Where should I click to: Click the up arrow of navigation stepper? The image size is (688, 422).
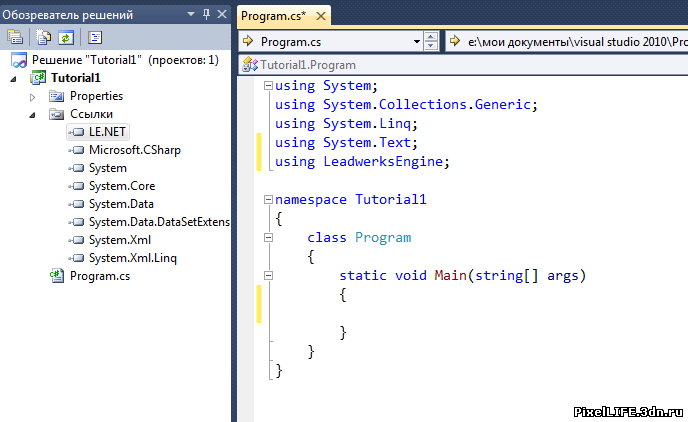click(431, 37)
